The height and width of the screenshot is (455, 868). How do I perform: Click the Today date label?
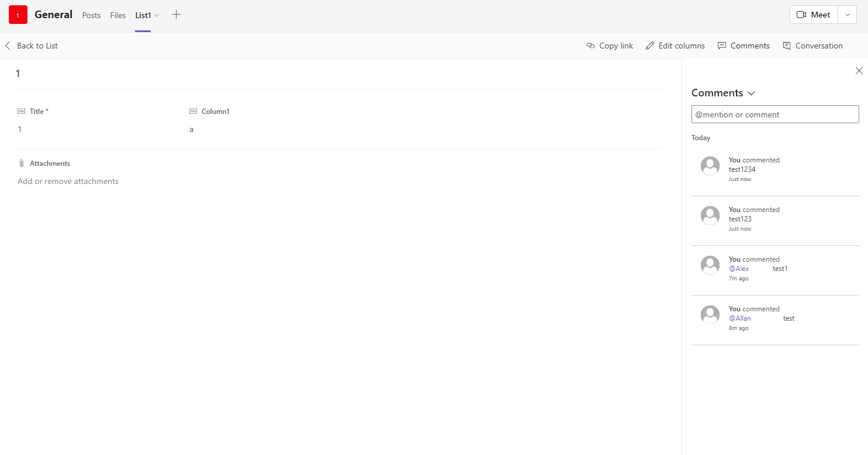tap(701, 138)
